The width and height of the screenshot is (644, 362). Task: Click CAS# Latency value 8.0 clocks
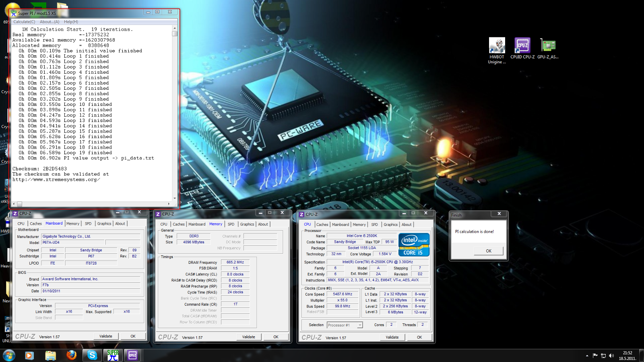[235, 274]
